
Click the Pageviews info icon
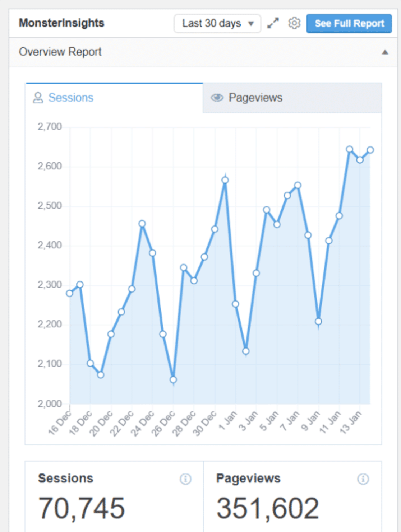[363, 479]
